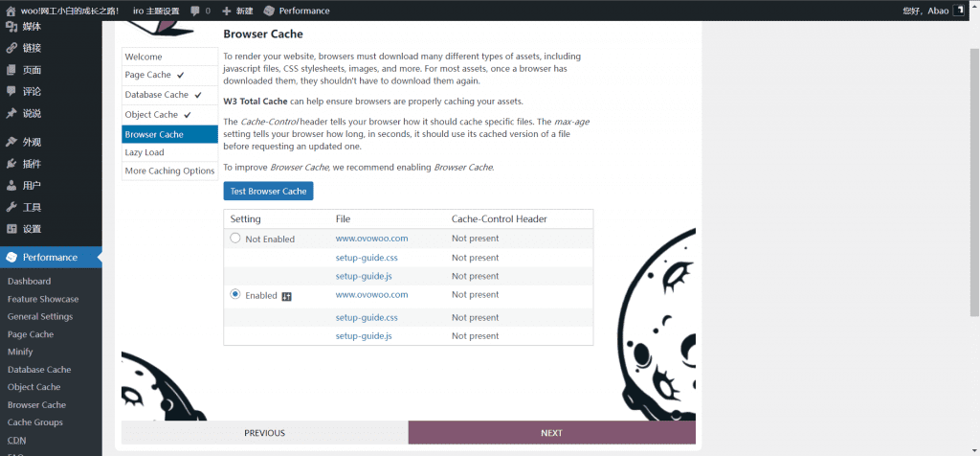The image size is (980, 456).
Task: Click the home icon in admin bar
Action: (x=11, y=11)
